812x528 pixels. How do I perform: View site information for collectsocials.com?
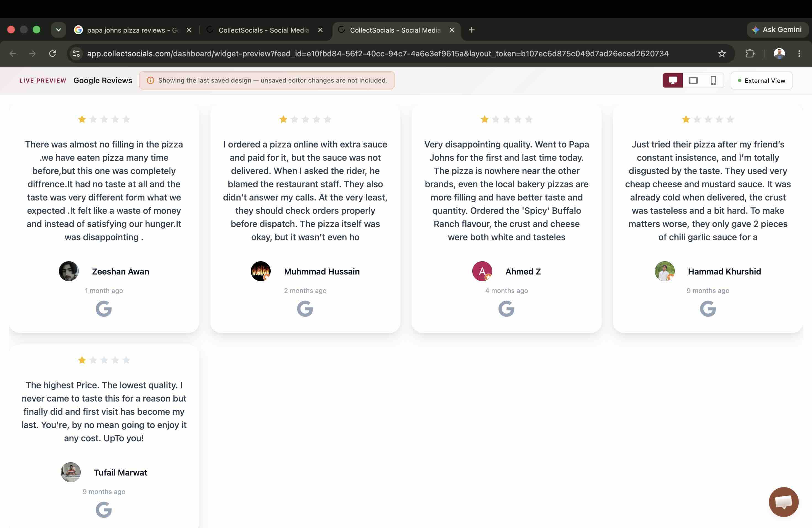tap(76, 54)
